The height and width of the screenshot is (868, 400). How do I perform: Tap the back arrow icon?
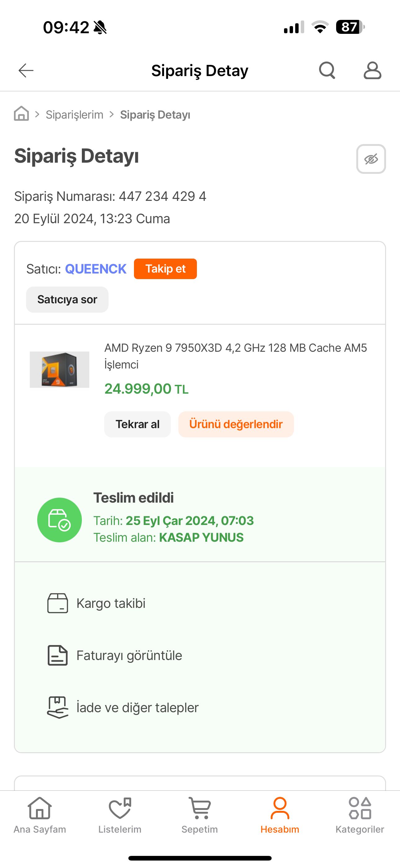pos(26,70)
